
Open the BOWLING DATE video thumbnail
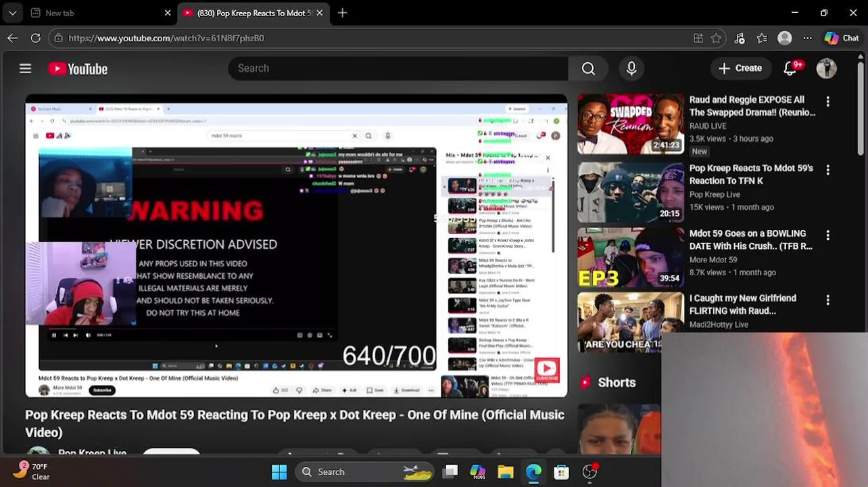pos(631,258)
